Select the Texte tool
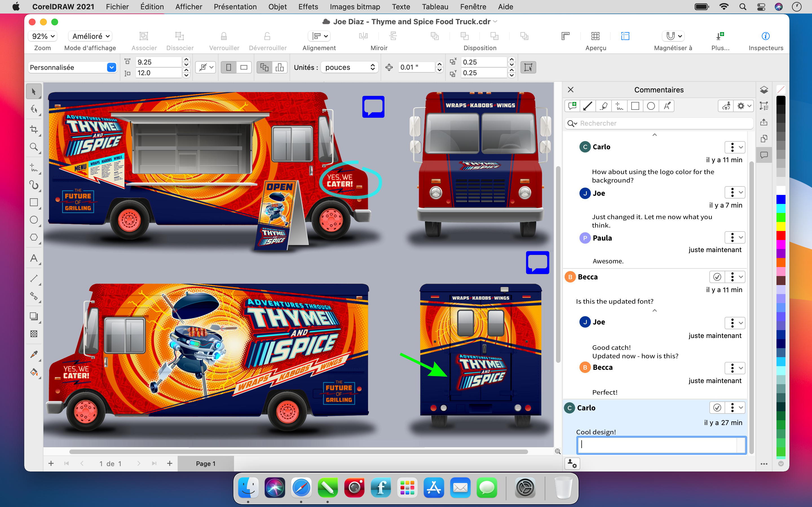Viewport: 812px width, 507px height. (34, 258)
